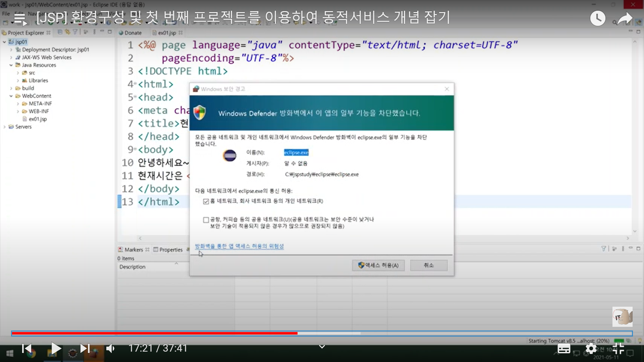This screenshot has width=644, height=362.
Task: Expand the WEB-INF folder
Action: tap(18, 111)
